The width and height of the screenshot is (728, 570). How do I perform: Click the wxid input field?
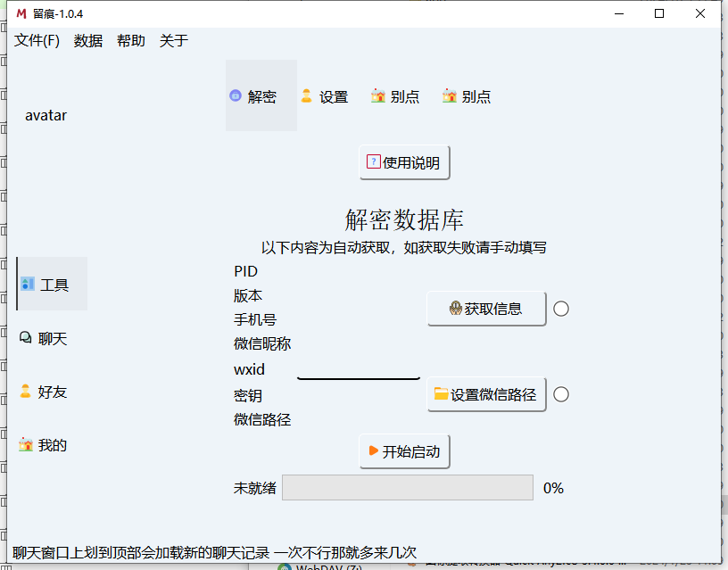coord(359,369)
